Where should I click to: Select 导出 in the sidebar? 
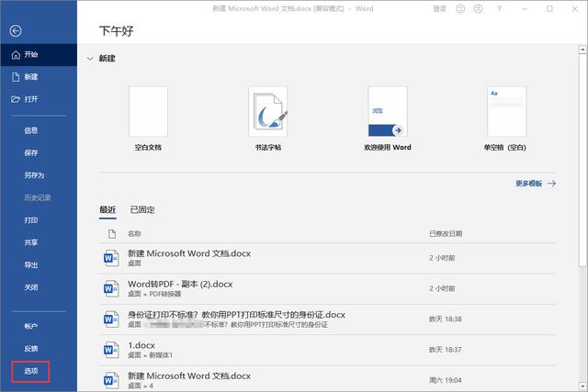(x=31, y=265)
